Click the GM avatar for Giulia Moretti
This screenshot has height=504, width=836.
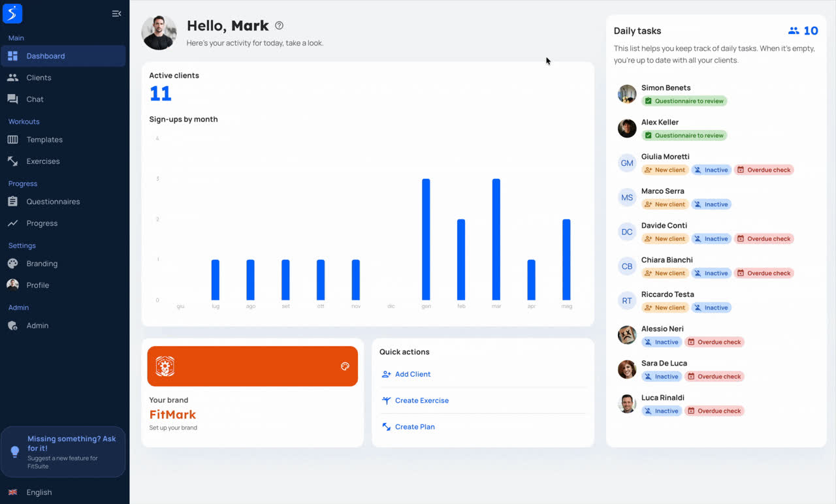(627, 163)
